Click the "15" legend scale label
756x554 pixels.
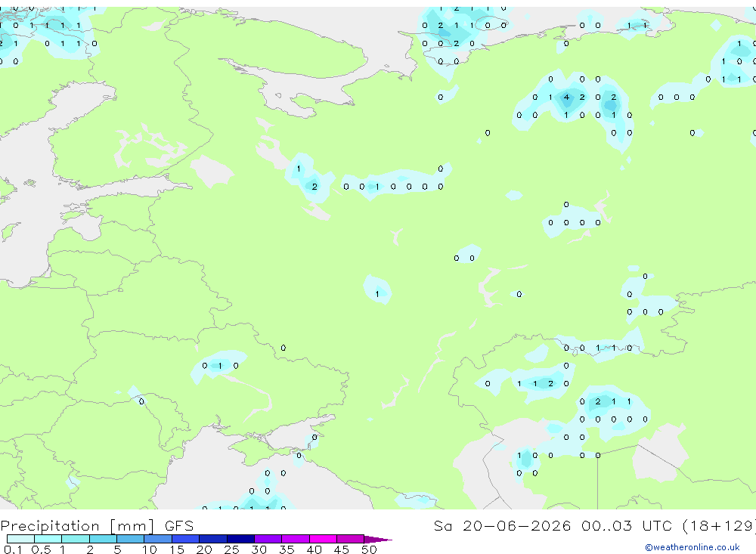click(x=177, y=549)
